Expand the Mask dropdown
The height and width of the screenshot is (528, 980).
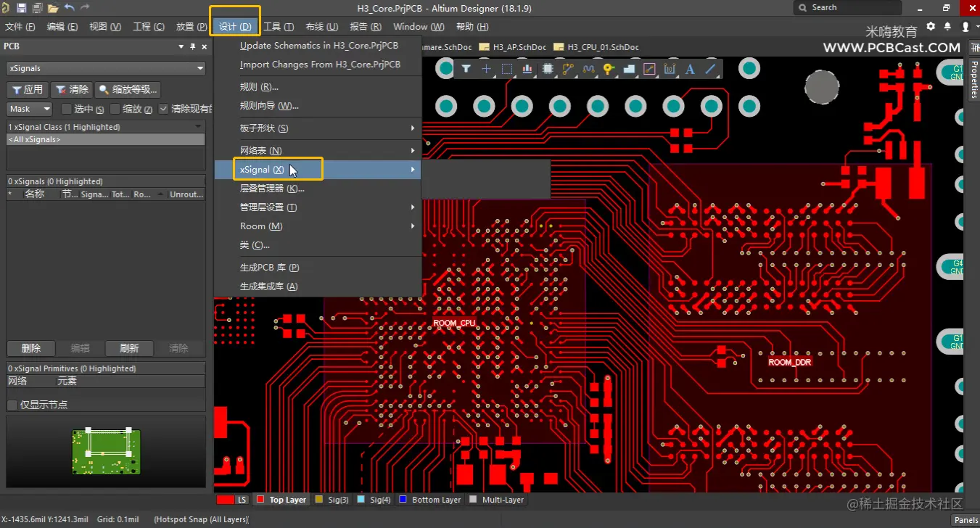[30, 109]
